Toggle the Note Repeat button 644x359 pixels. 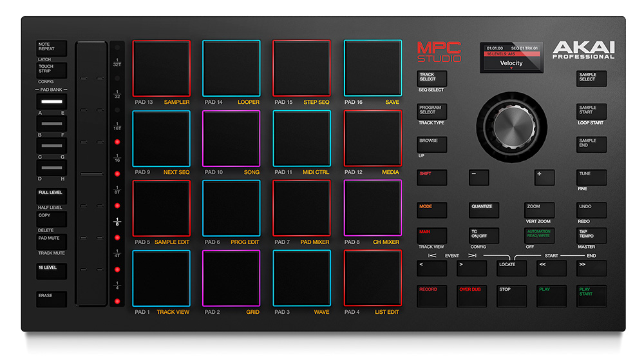tap(52, 48)
